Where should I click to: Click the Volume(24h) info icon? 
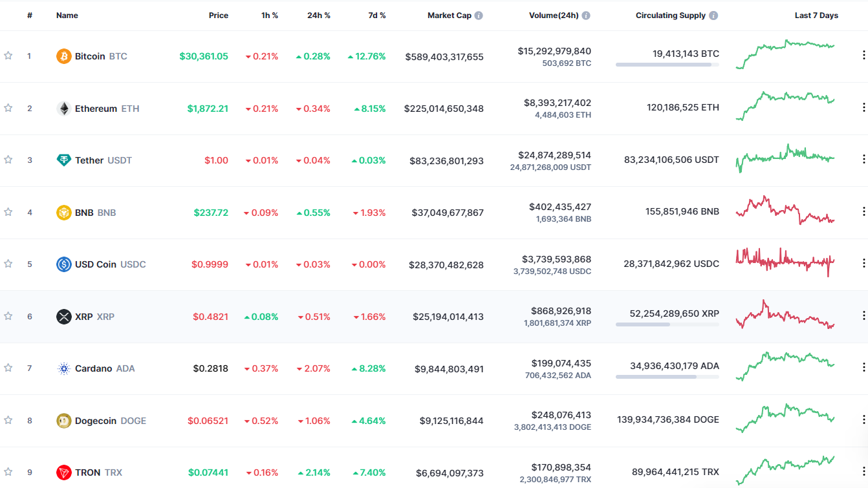tap(586, 15)
